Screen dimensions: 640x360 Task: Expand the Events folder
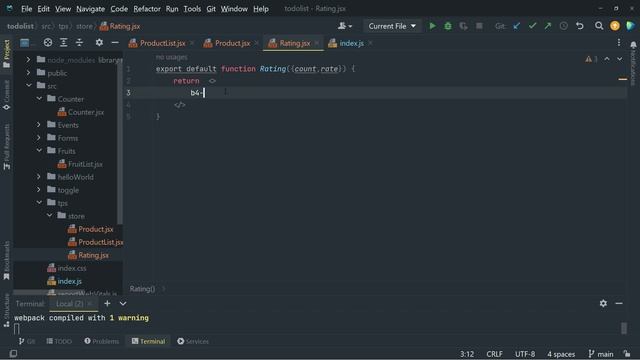(39, 125)
